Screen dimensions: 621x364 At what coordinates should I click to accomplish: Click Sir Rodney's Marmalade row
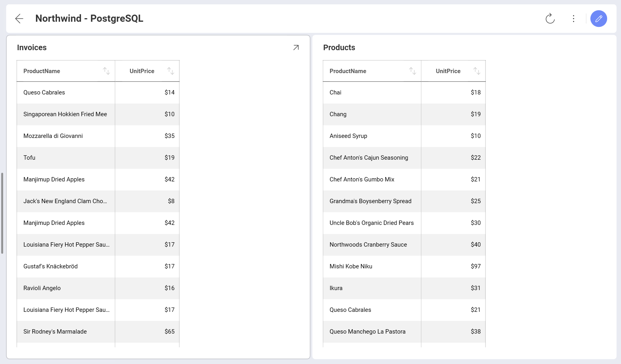point(98,332)
